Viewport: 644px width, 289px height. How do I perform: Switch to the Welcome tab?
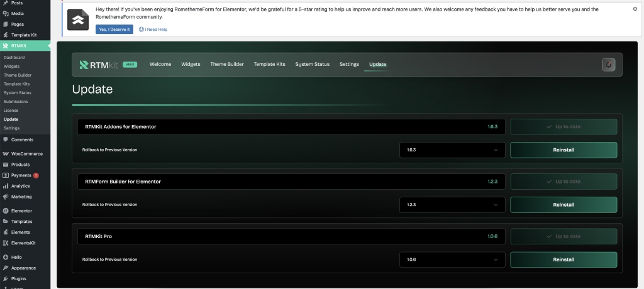pos(160,65)
